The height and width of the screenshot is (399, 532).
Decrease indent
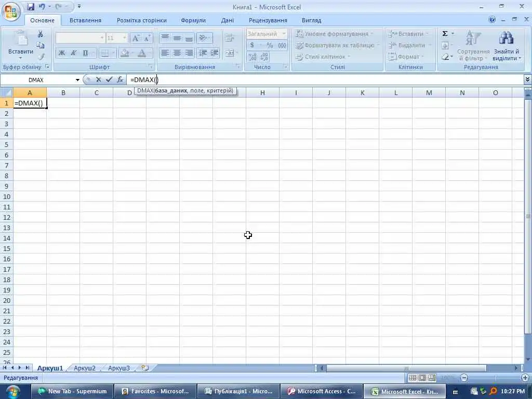click(203, 53)
